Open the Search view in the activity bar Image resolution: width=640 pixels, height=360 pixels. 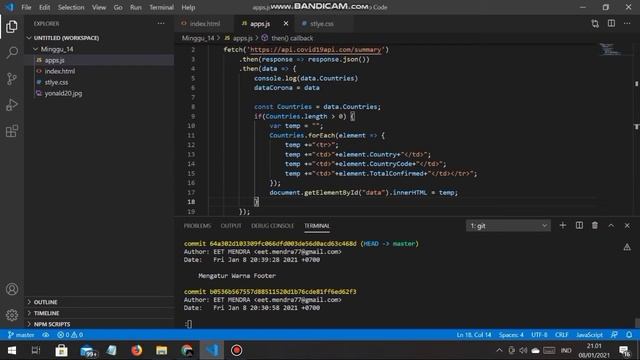[12, 53]
